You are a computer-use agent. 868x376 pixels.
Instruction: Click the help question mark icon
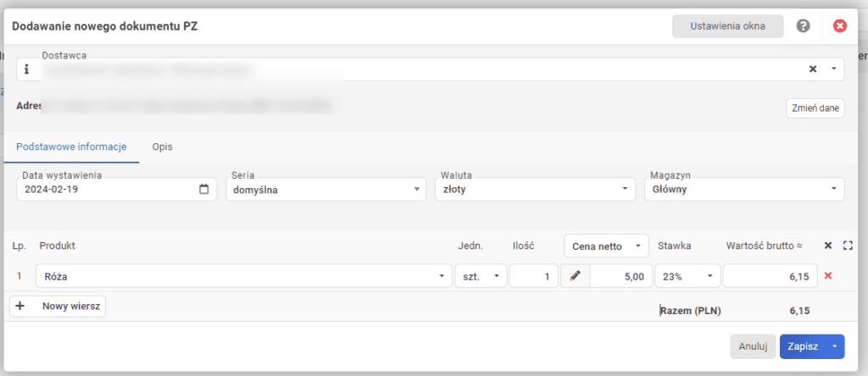pyautogui.click(x=804, y=26)
